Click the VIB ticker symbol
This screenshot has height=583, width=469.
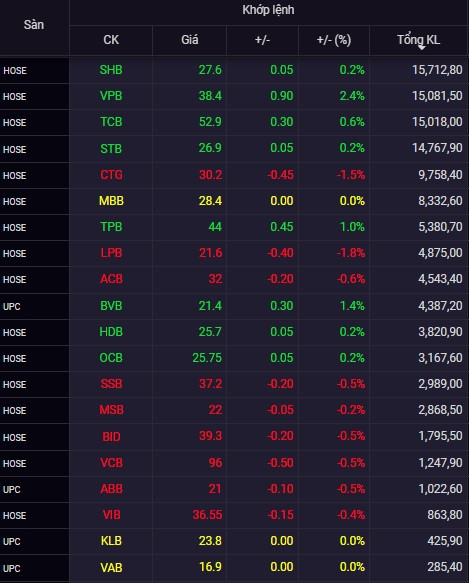click(x=111, y=515)
